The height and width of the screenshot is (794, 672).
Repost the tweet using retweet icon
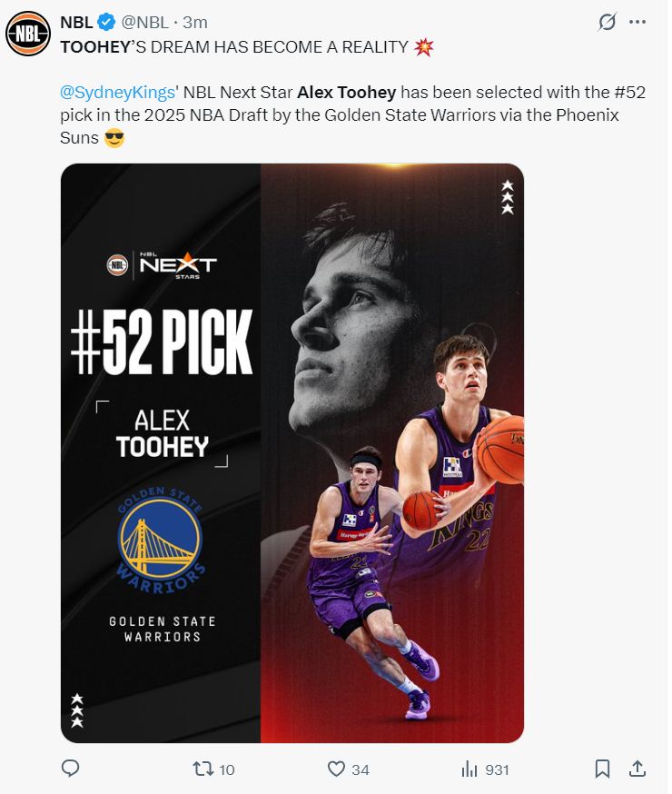pyautogui.click(x=203, y=769)
